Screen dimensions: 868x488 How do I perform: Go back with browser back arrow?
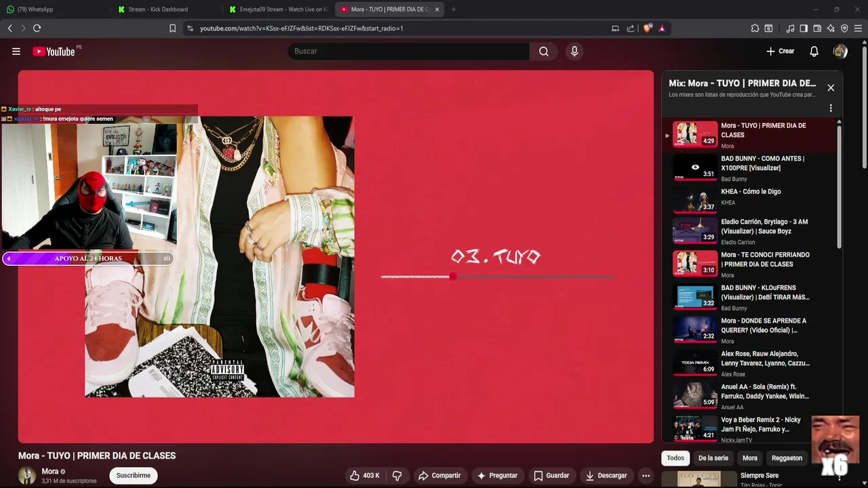tap(9, 28)
